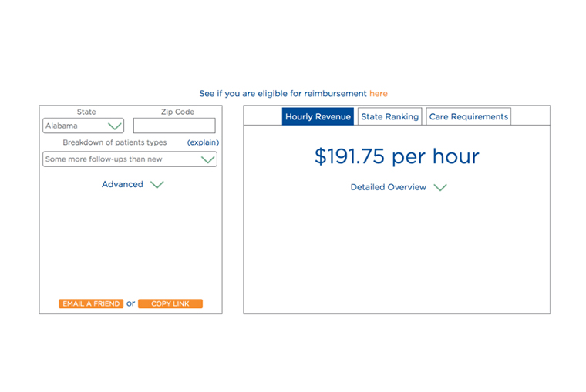
Task: Expand the Detailed Overview text
Action: pyautogui.click(x=388, y=187)
